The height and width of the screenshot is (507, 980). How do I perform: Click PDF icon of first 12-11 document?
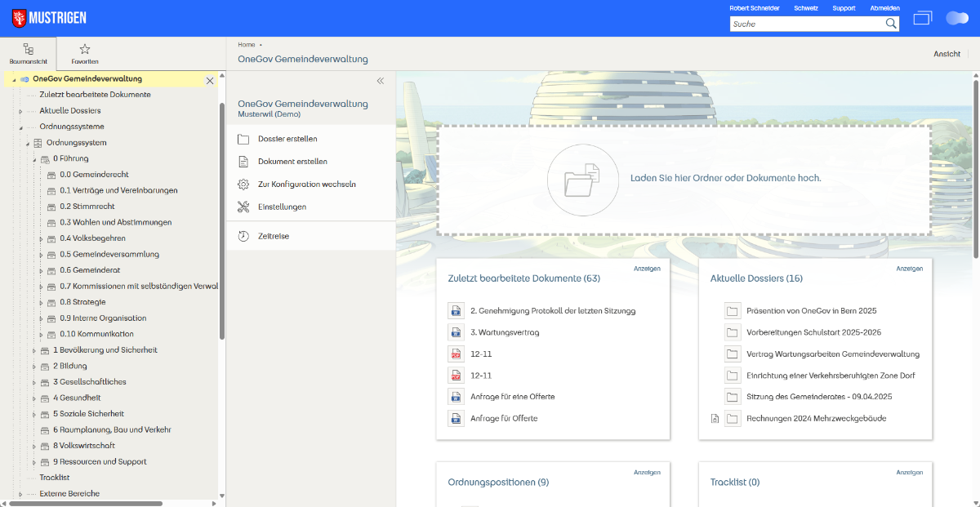tap(456, 354)
